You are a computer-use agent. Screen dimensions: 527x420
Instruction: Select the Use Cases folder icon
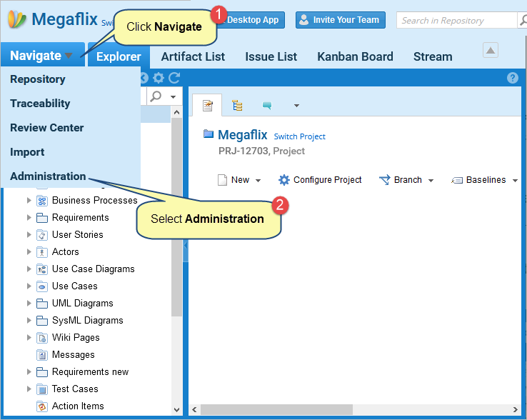pyautogui.click(x=42, y=286)
